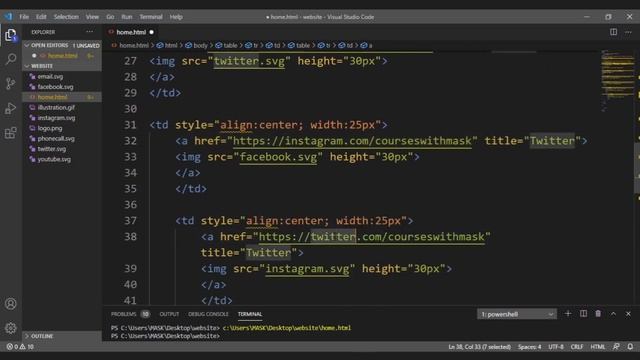Open the Selection menu

click(66, 17)
